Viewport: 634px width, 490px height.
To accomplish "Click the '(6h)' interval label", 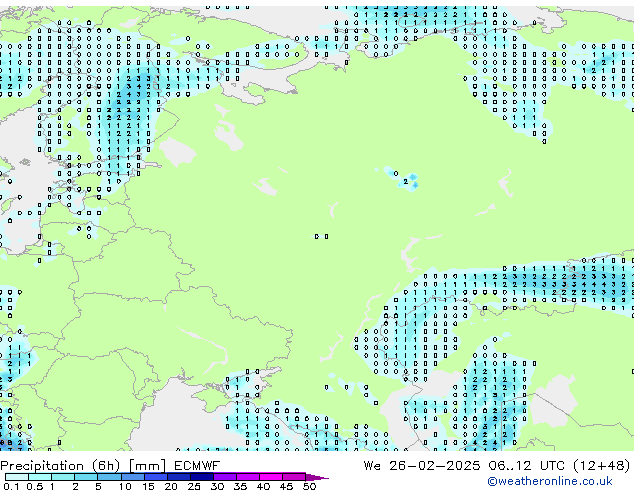I will click(106, 466).
